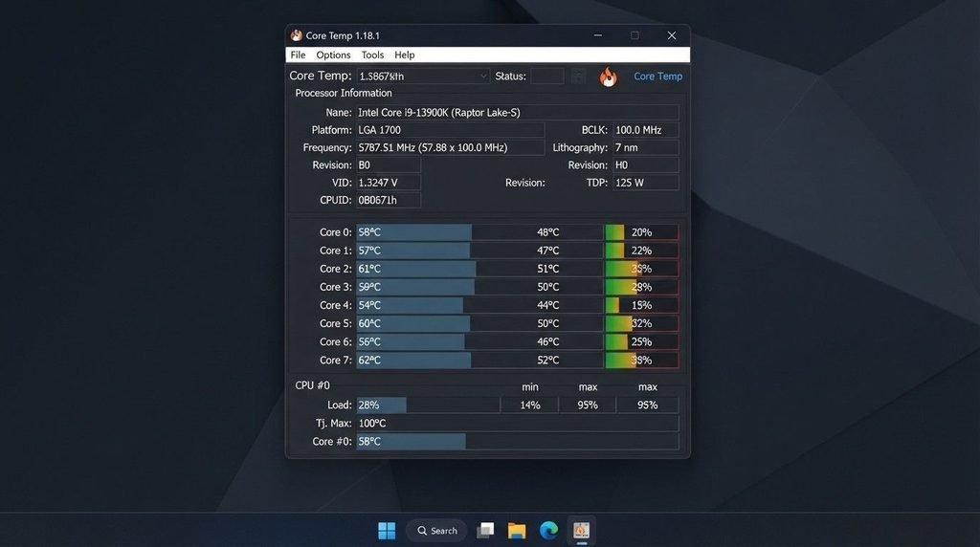Viewport: 980px width, 547px height.
Task: Click Core 3 minimum temperature 50°C
Action: click(548, 287)
